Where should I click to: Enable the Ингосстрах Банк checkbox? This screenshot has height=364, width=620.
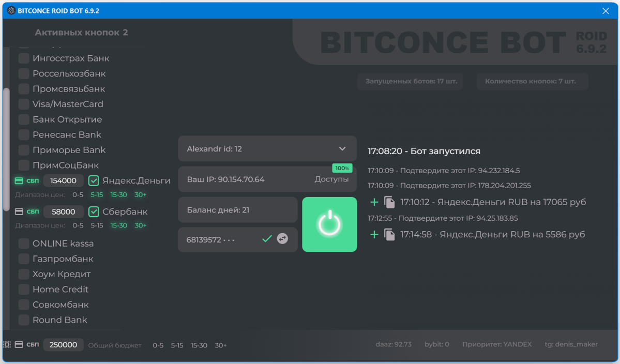point(24,58)
